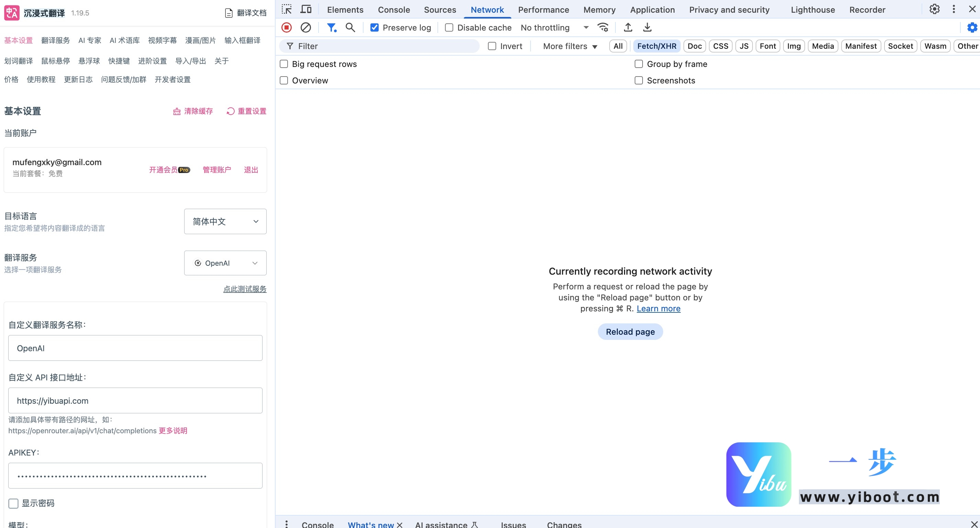Open the No throttling dropdown
This screenshot has height=528, width=980.
[x=554, y=27]
